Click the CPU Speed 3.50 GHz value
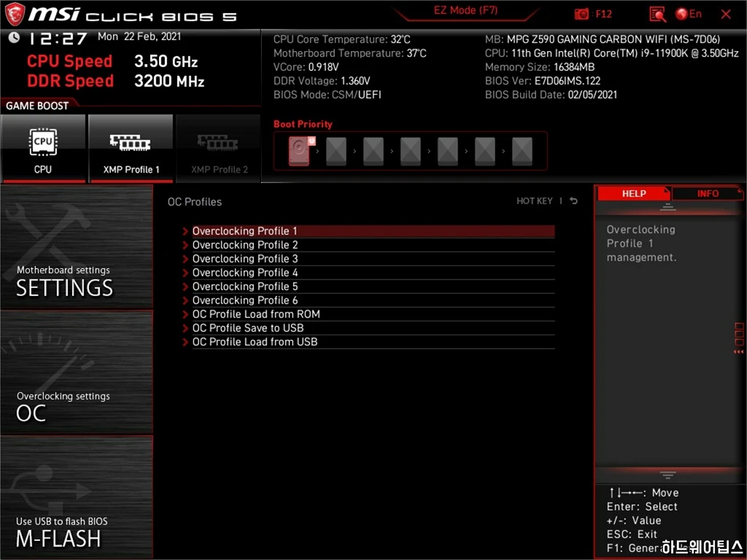This screenshot has height=560, width=747. click(x=166, y=61)
